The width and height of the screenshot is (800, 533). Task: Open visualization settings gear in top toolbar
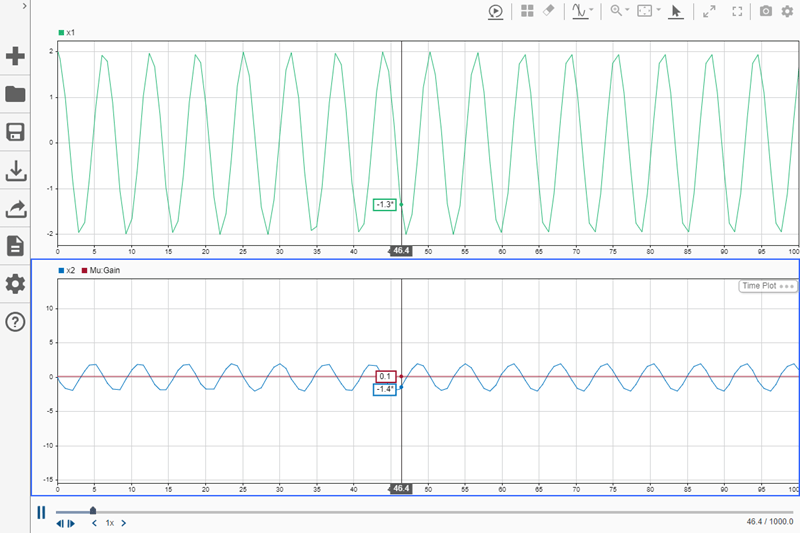[788, 11]
